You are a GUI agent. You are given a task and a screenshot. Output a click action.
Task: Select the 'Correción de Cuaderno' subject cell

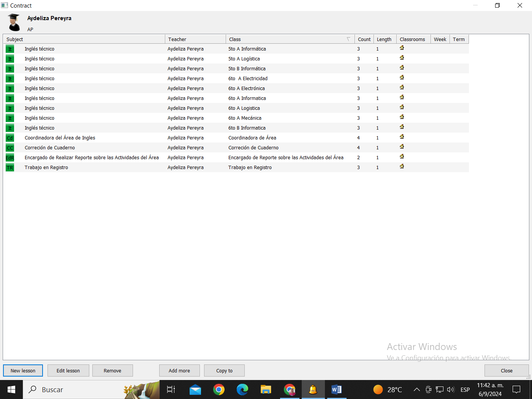50,148
